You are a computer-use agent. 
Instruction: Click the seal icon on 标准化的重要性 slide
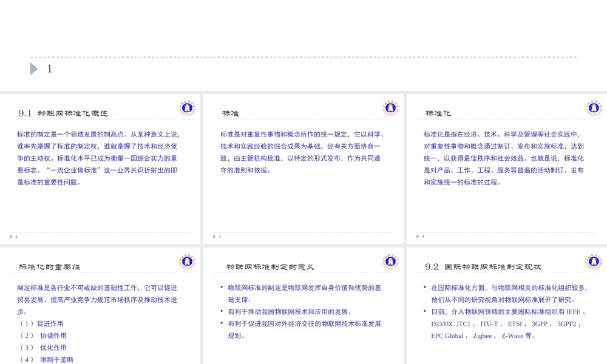click(187, 261)
